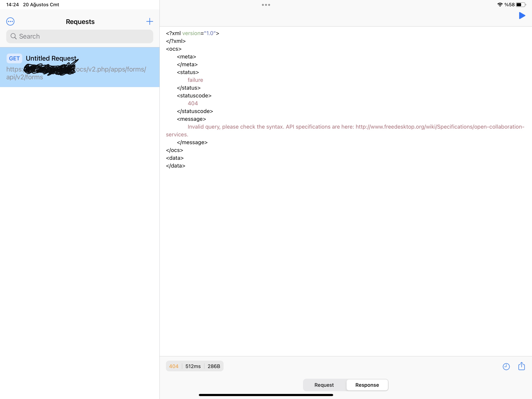532x399 pixels.
Task: Click the 512ms response time indicator
Action: click(193, 366)
